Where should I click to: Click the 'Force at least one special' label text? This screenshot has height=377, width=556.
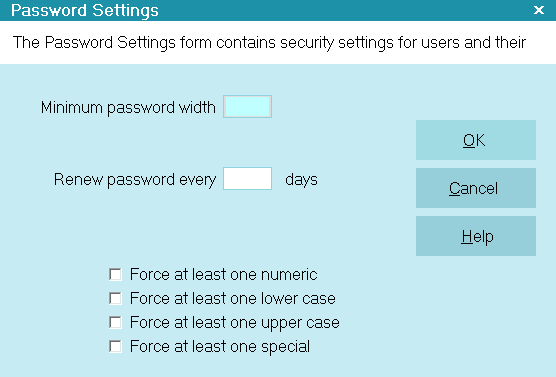pos(220,346)
